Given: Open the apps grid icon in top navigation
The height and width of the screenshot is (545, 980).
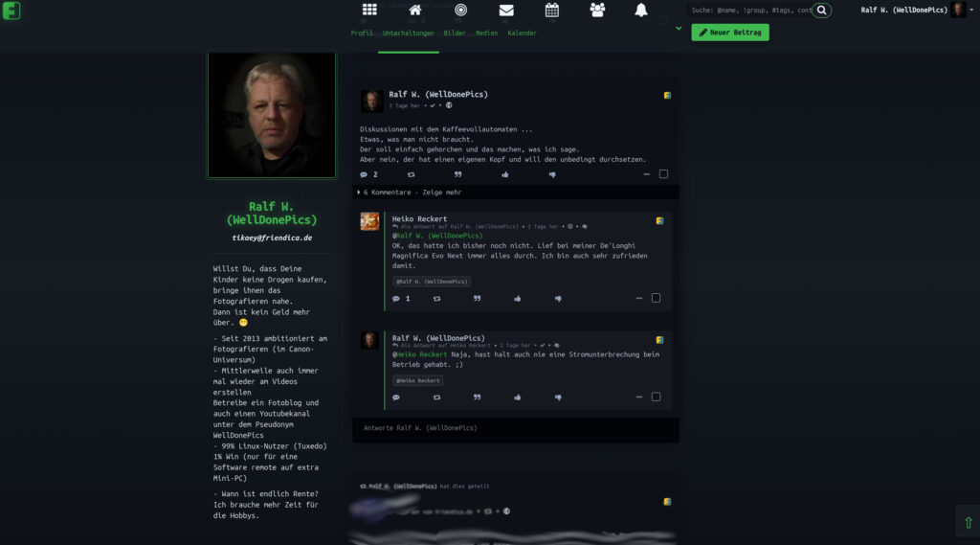Looking at the screenshot, I should pyautogui.click(x=369, y=10).
